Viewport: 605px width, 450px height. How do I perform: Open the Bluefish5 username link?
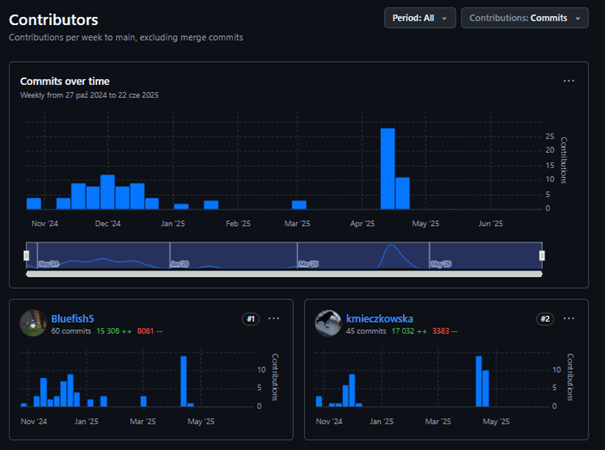tap(72, 319)
